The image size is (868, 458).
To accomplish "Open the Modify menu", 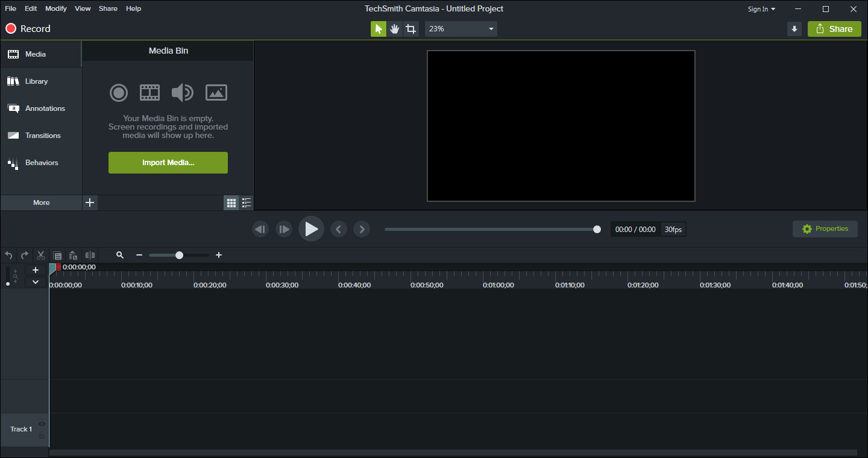I will (56, 8).
